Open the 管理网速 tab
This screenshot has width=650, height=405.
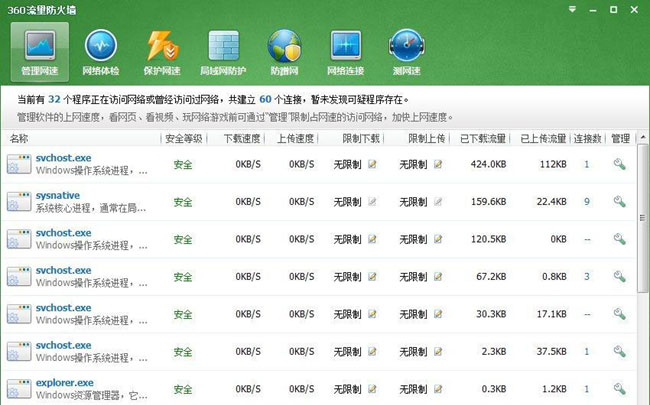40,52
